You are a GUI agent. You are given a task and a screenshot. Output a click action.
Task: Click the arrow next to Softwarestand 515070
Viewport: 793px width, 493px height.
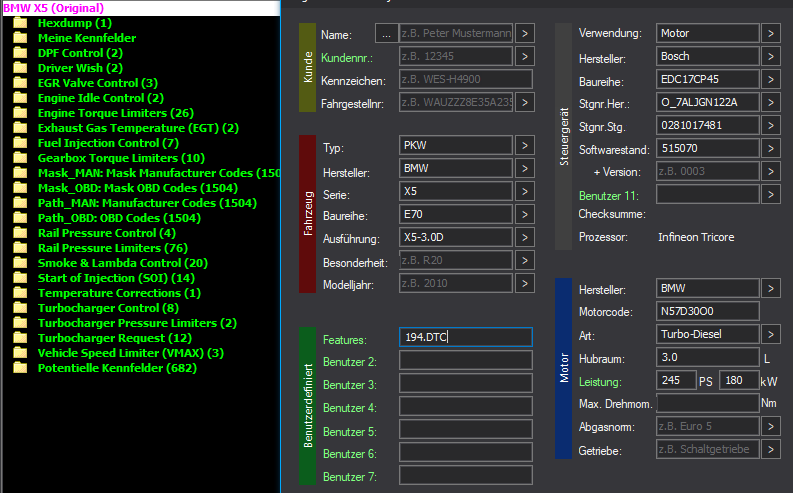(771, 148)
